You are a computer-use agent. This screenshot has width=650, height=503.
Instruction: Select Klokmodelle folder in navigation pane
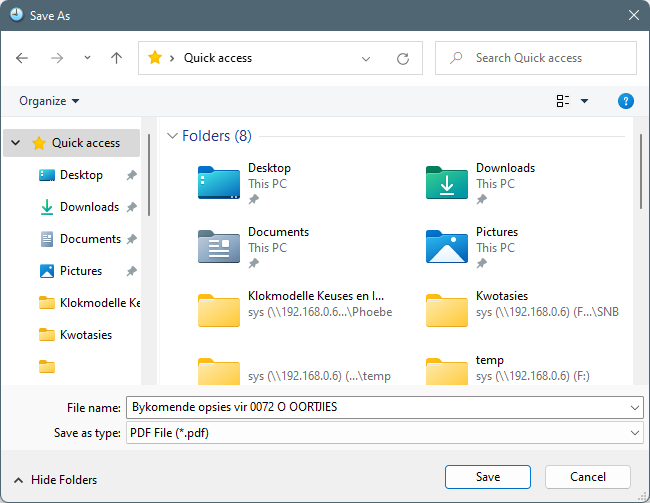pyautogui.click(x=90, y=303)
